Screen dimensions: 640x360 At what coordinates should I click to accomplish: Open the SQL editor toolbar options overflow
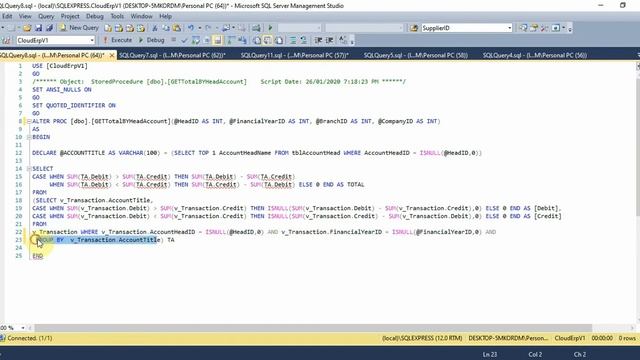352,41
